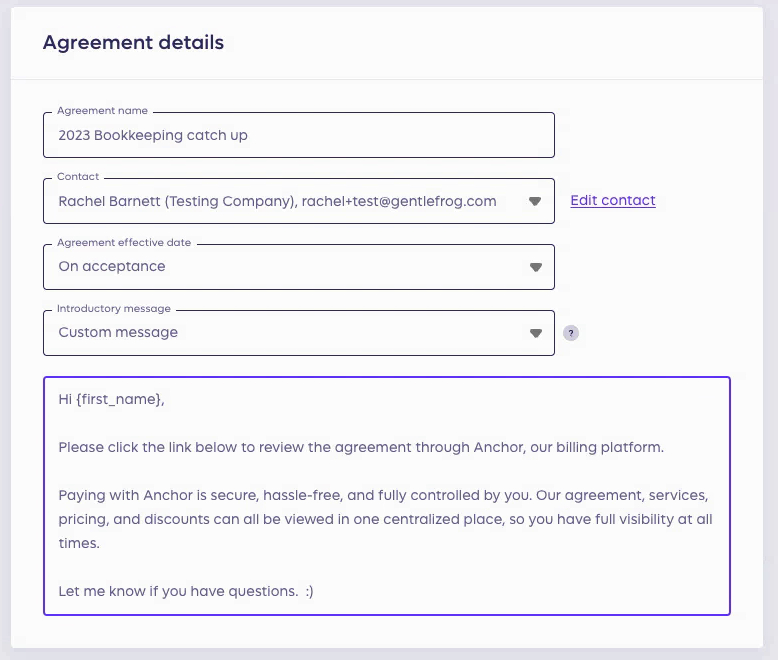
Task: Click the help question mark icon
Action: [571, 333]
